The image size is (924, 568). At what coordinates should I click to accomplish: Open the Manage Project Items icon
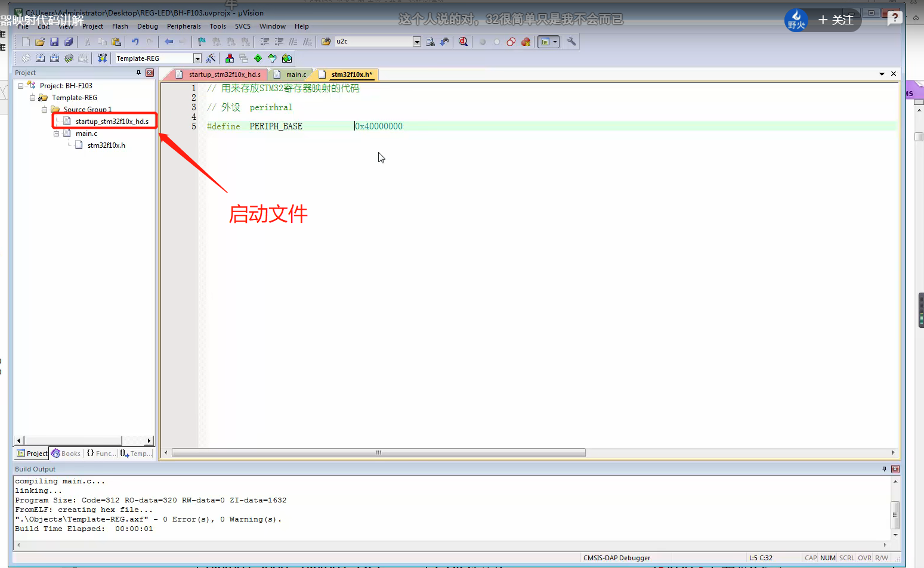tap(230, 58)
